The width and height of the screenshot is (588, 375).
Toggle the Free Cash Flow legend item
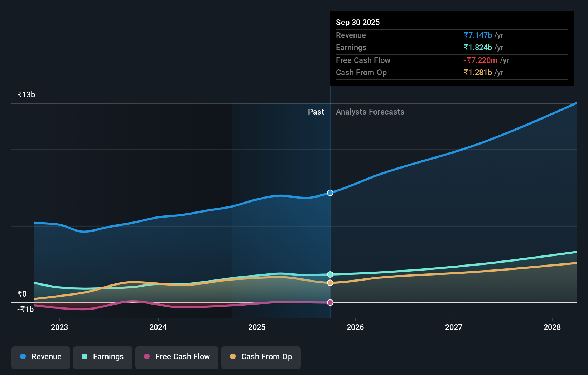coord(177,357)
